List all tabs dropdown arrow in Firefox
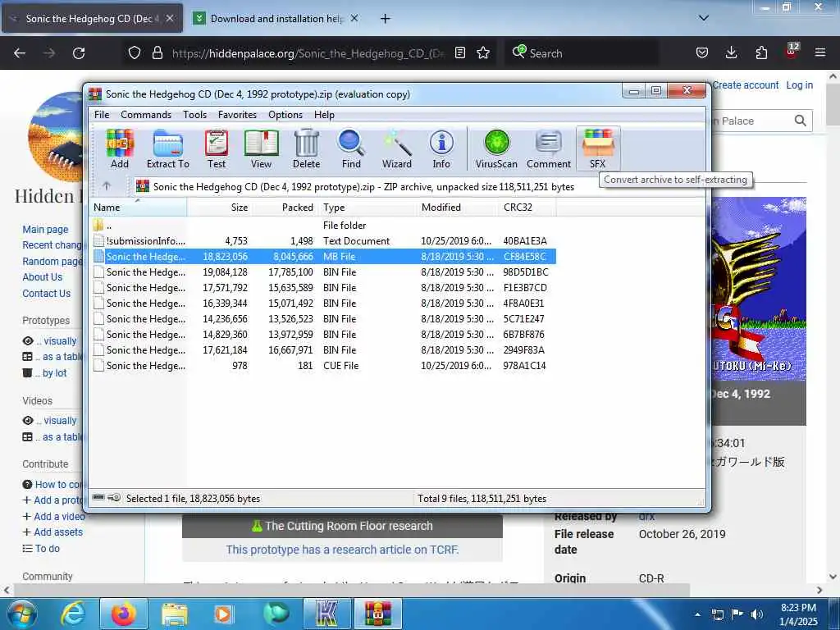The image size is (840, 630). [x=704, y=18]
